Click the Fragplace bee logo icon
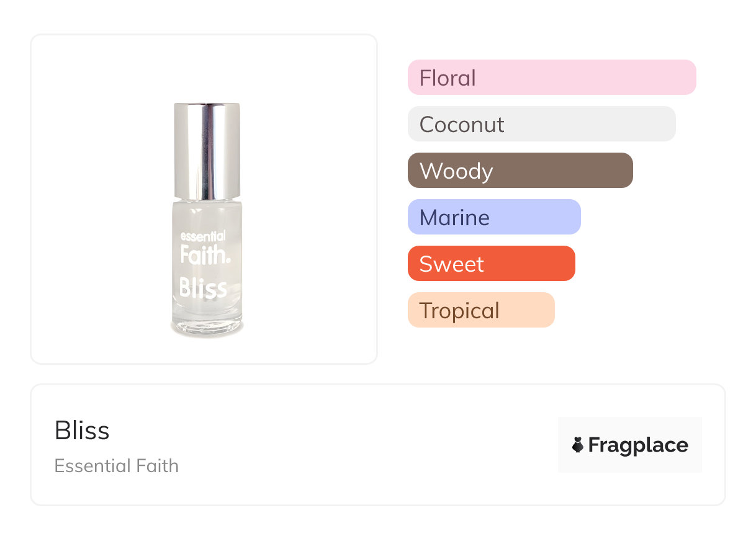 (x=578, y=445)
